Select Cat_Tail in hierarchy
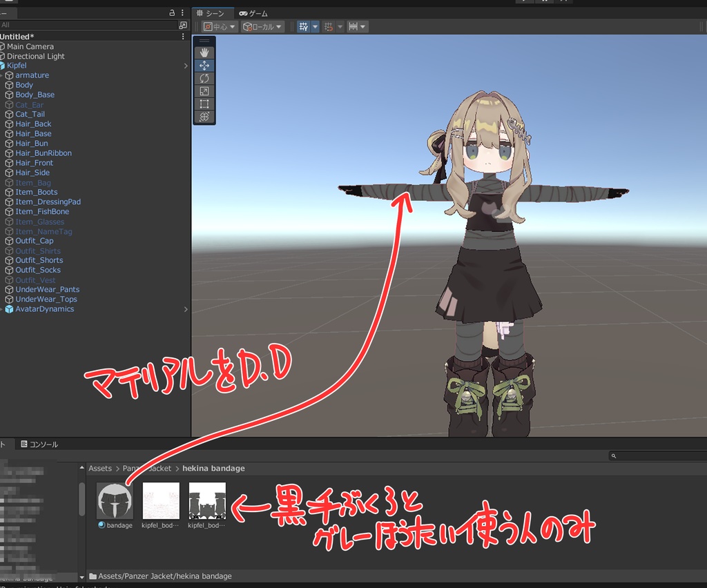Viewport: 707px width, 588px height. point(30,114)
